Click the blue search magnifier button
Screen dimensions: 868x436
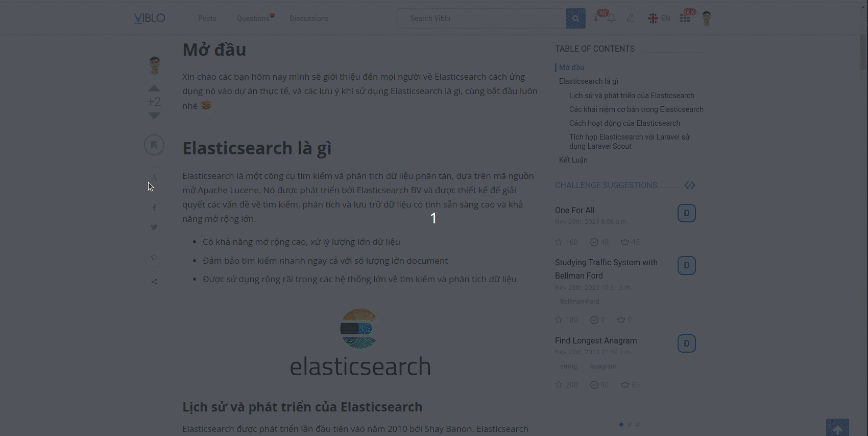[x=575, y=18]
